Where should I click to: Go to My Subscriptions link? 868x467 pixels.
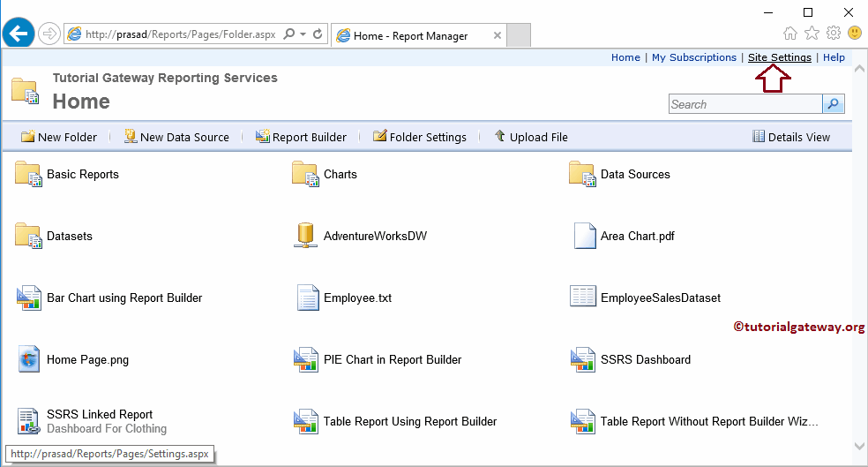693,57
